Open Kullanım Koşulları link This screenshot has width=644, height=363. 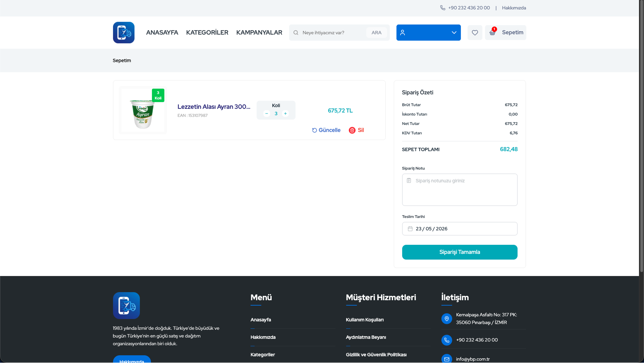[365, 320]
